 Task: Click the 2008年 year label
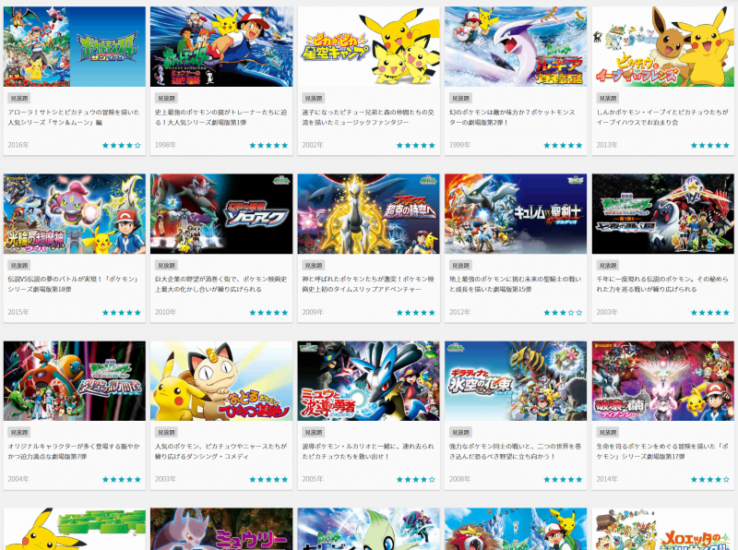(x=460, y=479)
